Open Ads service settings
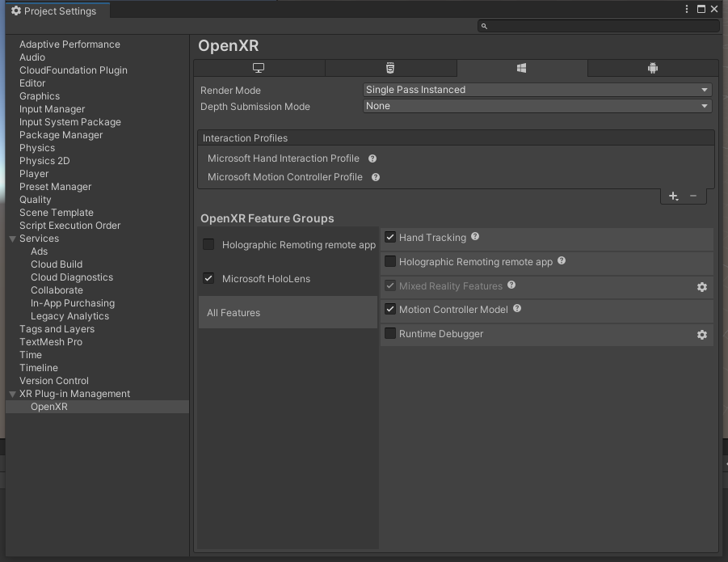This screenshot has height=562, width=728. [x=39, y=251]
